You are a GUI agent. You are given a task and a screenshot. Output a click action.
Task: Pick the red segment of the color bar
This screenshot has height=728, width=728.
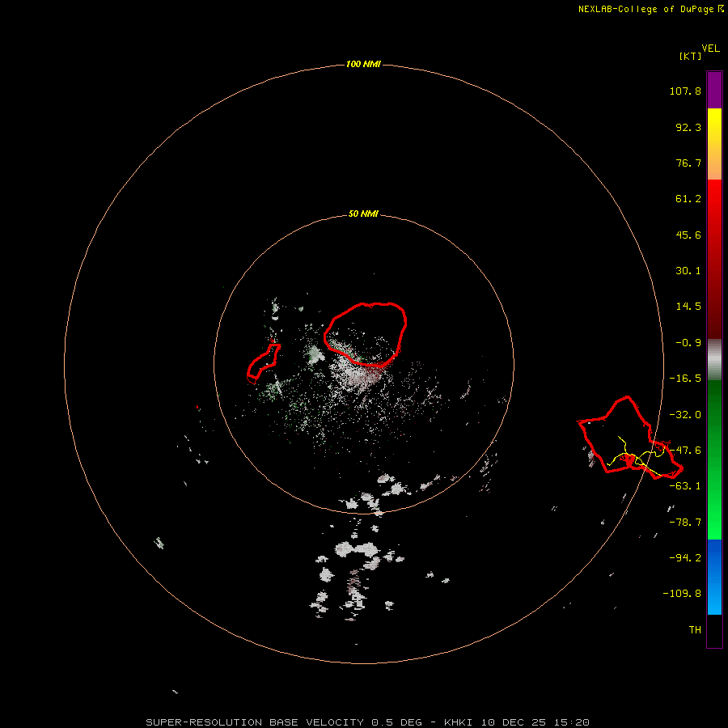click(714, 259)
